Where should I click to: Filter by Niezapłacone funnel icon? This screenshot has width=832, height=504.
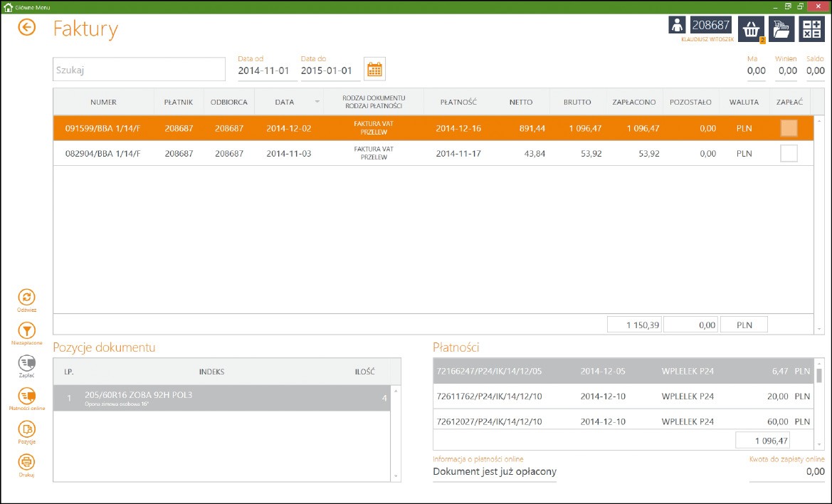(26, 330)
